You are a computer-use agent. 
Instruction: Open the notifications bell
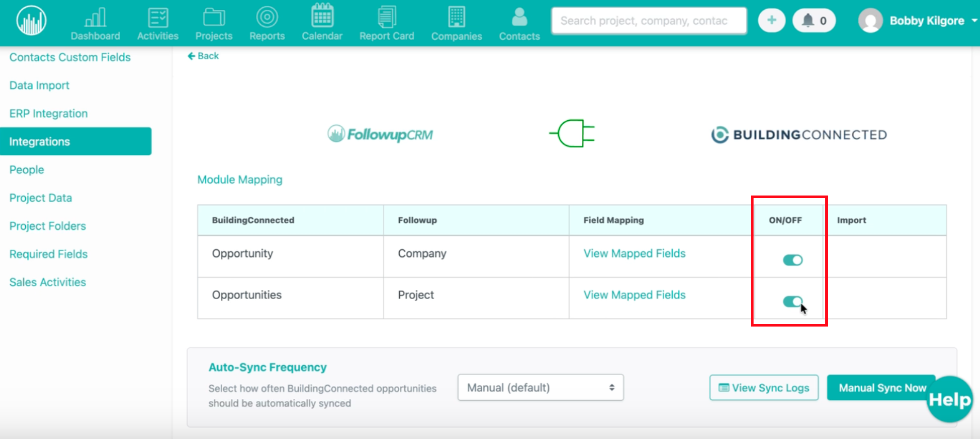814,21
